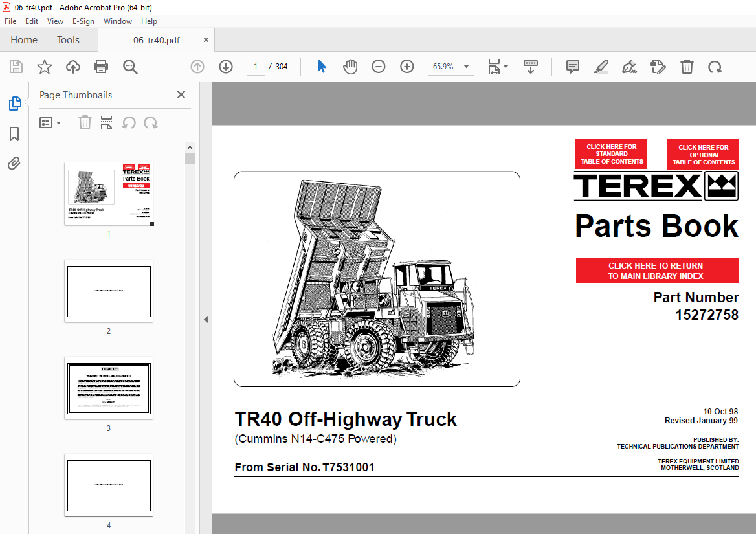The height and width of the screenshot is (534, 756).
Task: Switch to the Tools tab
Action: coord(68,40)
